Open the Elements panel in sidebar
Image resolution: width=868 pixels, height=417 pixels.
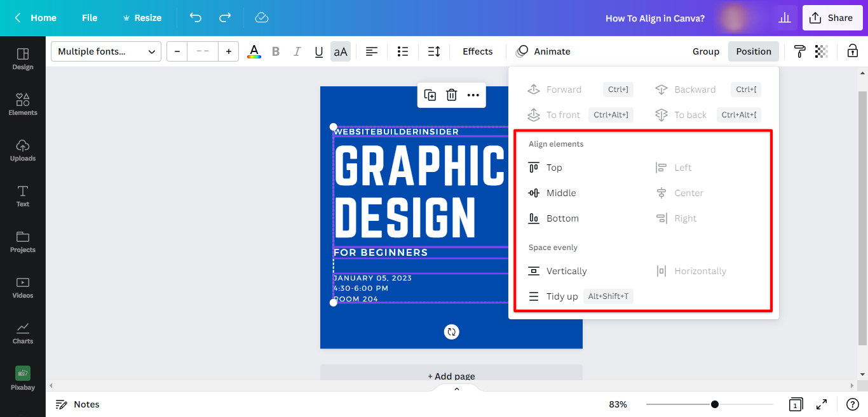pos(22,103)
